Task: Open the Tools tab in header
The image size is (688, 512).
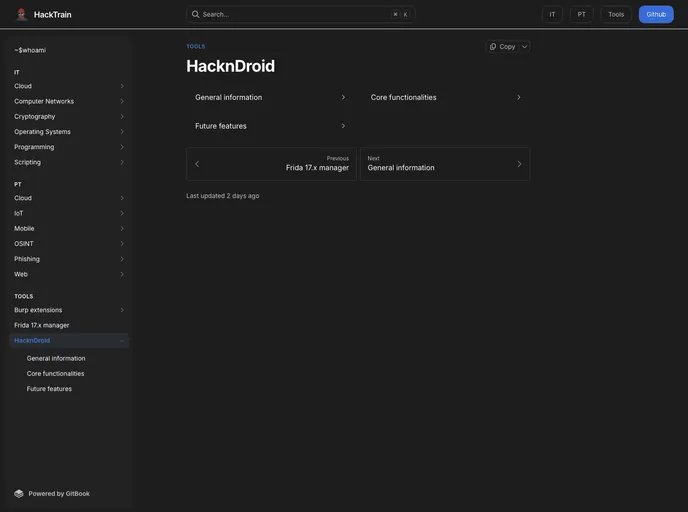Action: 616,14
